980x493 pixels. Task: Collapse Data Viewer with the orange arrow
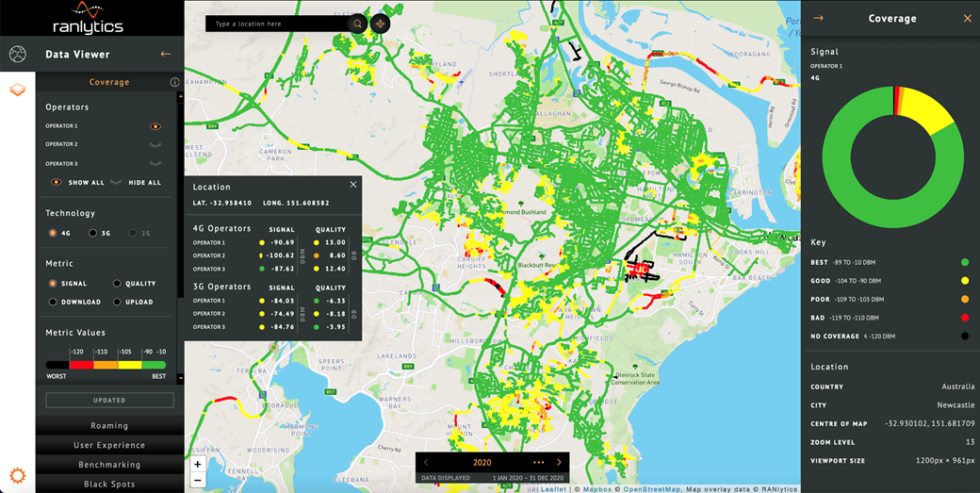[166, 55]
